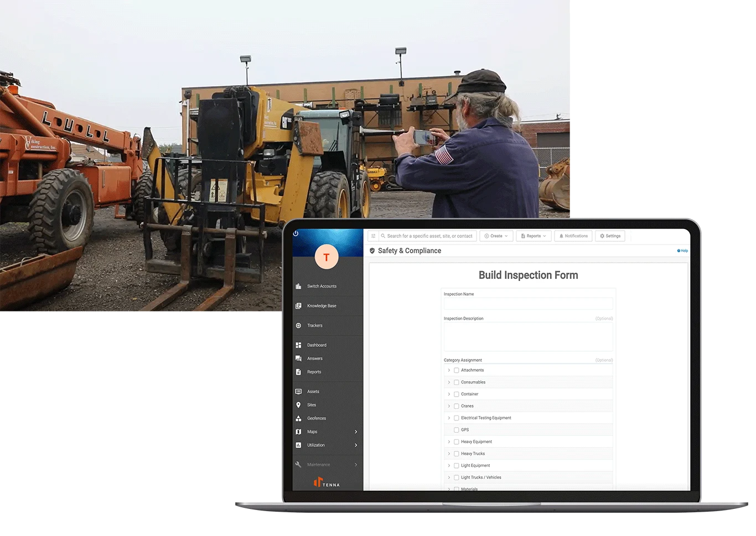Click the Sites pin icon
The width and height of the screenshot is (756, 536).
pos(299,404)
